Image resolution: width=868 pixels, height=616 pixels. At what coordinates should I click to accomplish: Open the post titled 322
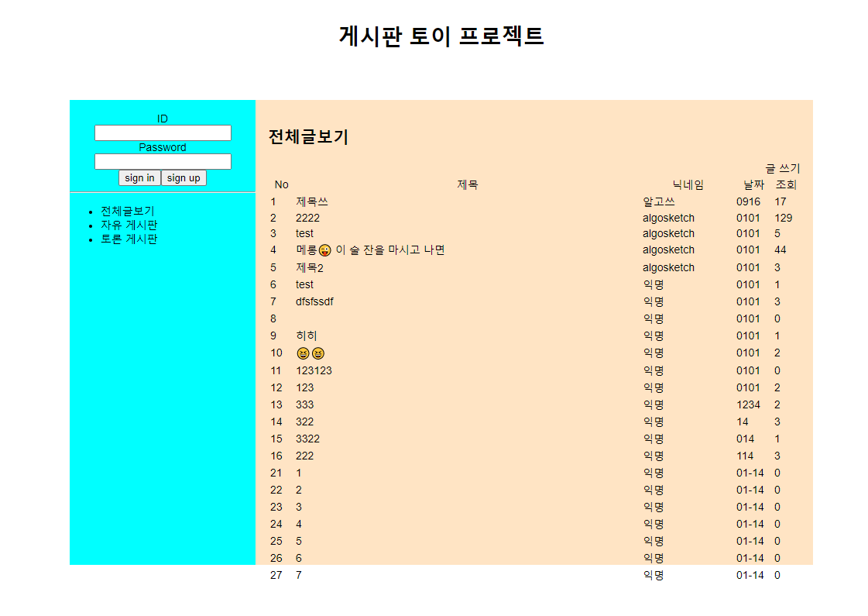coord(305,422)
